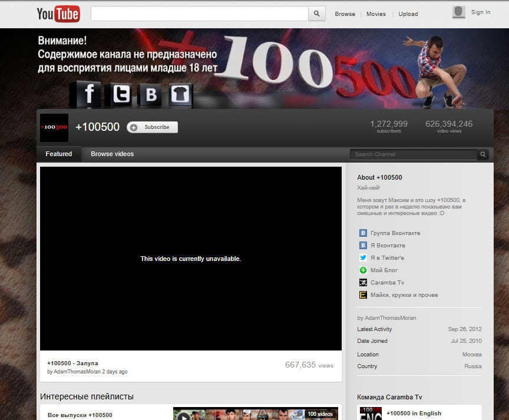Image resolution: width=509 pixels, height=420 pixels.
Task: Click the Location value Москва
Action: 472,355
